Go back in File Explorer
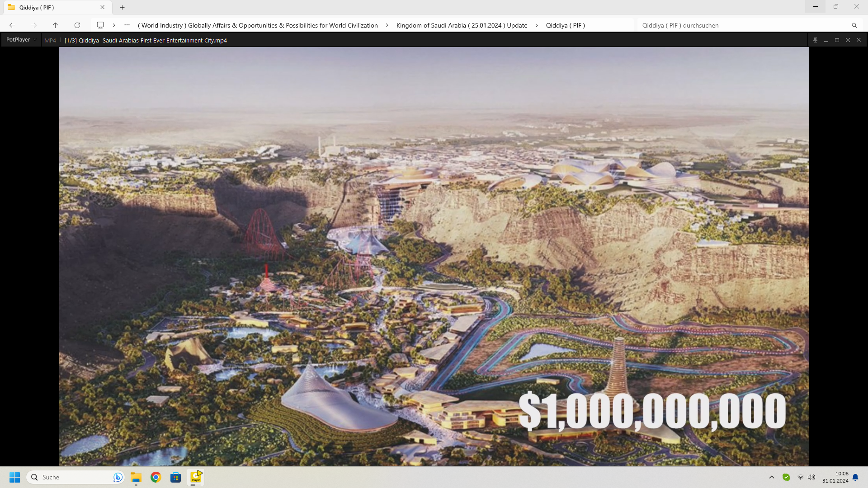 coord(12,25)
